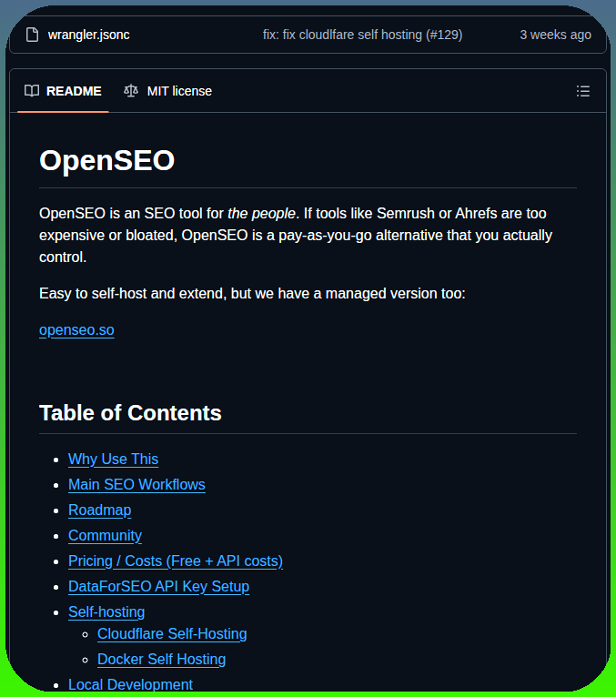Open Docker Self Hosting sublink
Image resolution: width=616 pixels, height=697 pixels.
pyautogui.click(x=161, y=659)
